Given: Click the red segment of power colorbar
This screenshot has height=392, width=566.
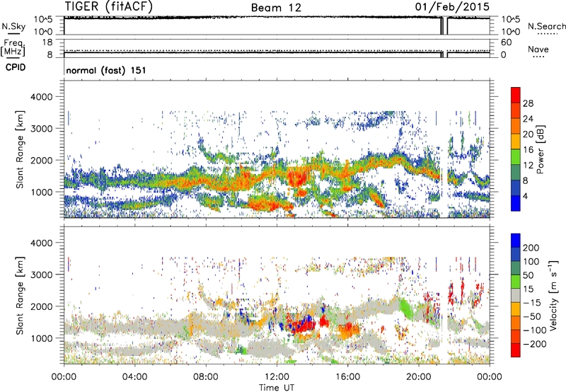Looking at the screenshot, I should [516, 95].
